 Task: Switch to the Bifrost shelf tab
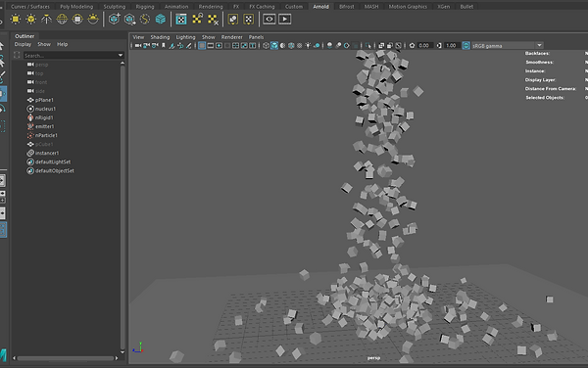point(347,7)
